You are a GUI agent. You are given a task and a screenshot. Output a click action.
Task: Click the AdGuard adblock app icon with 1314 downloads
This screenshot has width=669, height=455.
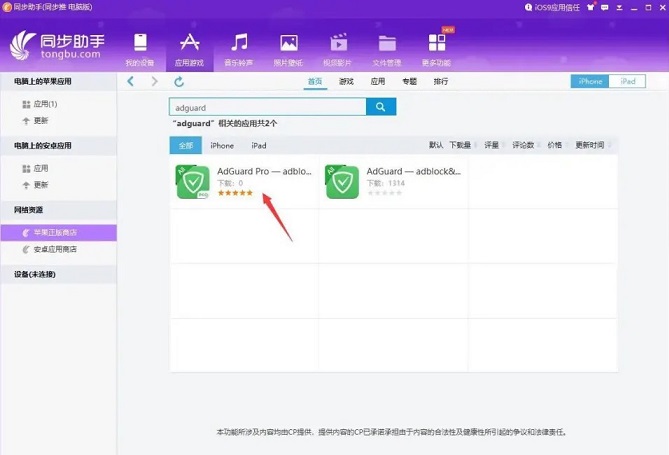(342, 182)
